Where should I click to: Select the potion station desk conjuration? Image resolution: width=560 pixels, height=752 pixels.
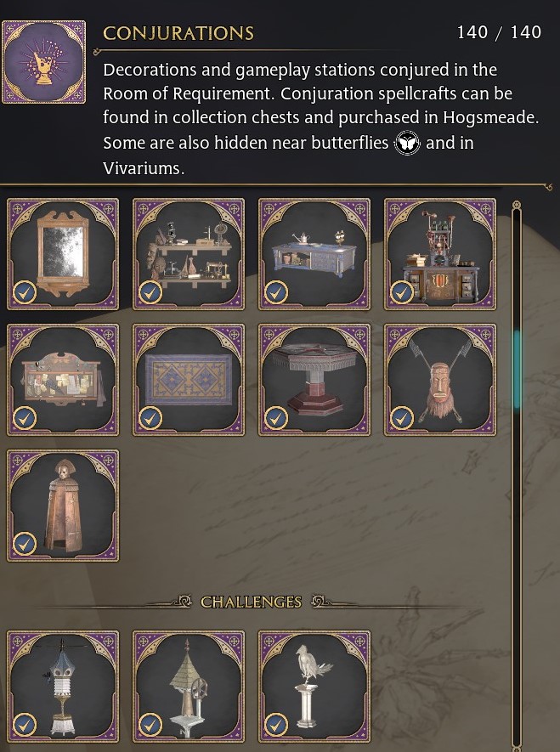pyautogui.click(x=439, y=254)
